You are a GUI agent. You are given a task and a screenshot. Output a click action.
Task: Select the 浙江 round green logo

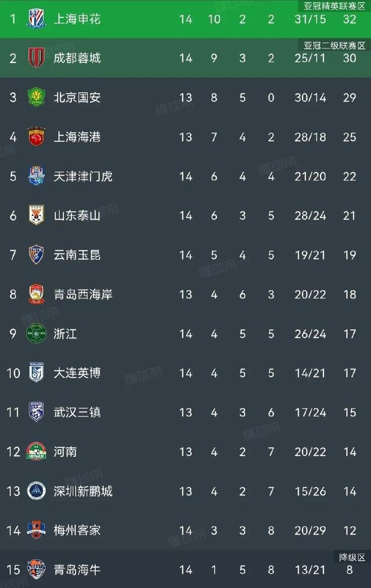[x=37, y=333]
